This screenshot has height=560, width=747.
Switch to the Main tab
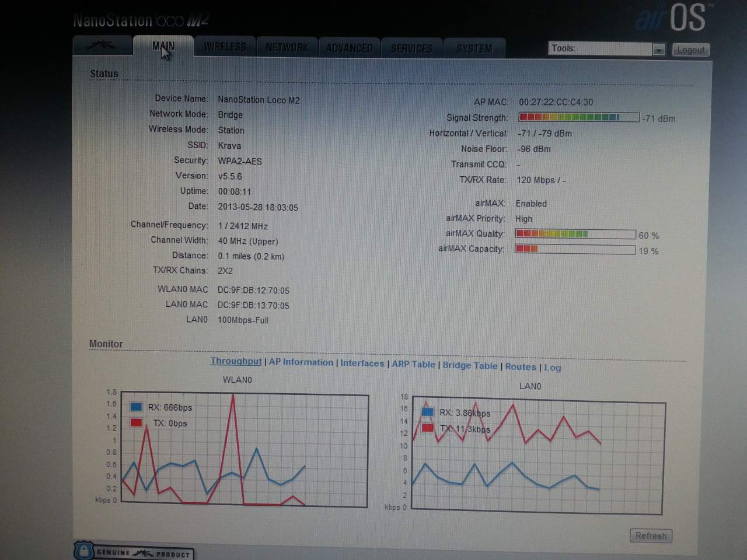(x=163, y=46)
